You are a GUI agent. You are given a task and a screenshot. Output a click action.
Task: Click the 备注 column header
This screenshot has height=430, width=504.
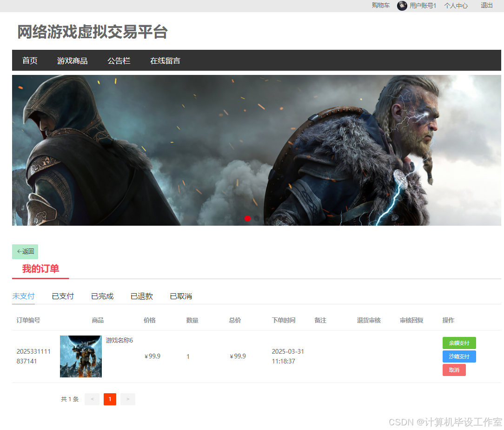320,320
